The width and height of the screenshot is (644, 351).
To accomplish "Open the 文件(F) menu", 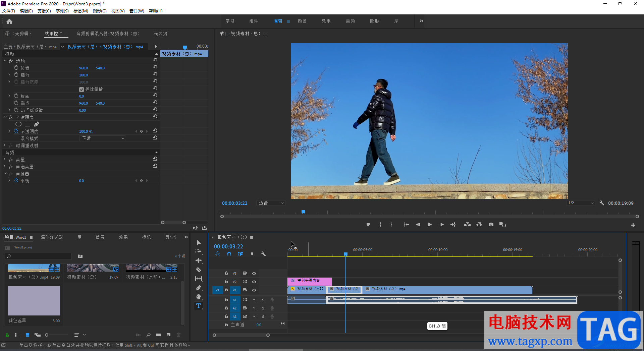I will tap(9, 11).
